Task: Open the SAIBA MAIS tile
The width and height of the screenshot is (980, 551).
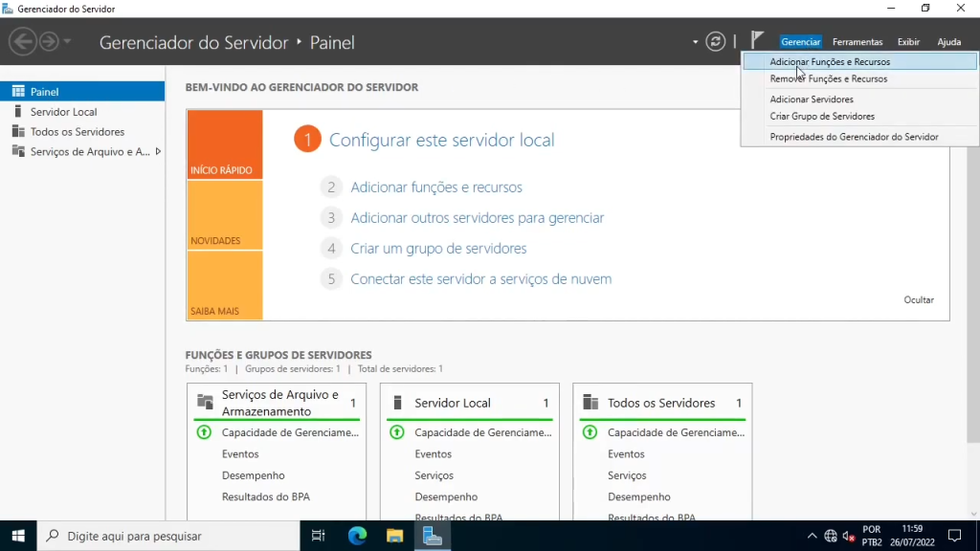Action: click(225, 285)
